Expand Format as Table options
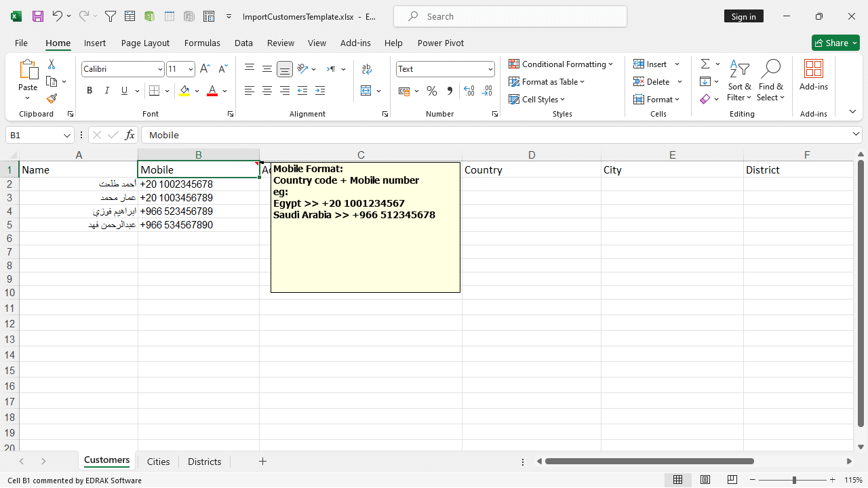The image size is (868, 488). coord(547,81)
